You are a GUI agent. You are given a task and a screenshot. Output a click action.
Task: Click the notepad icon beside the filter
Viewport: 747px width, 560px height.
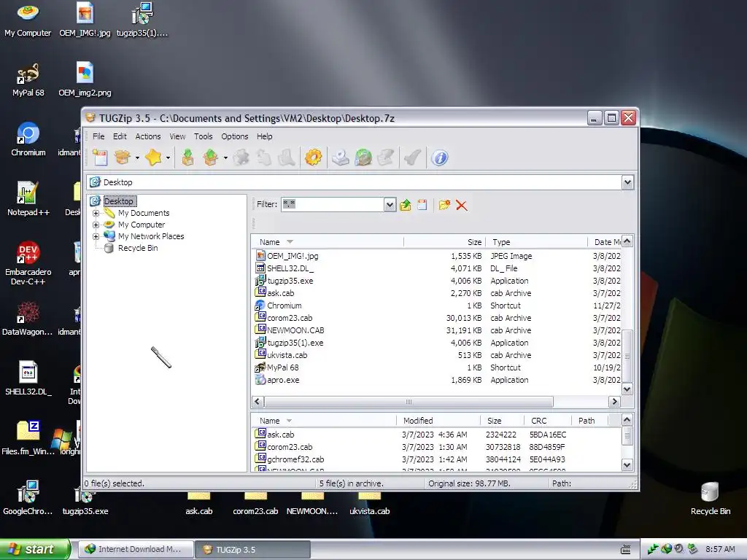(422, 205)
